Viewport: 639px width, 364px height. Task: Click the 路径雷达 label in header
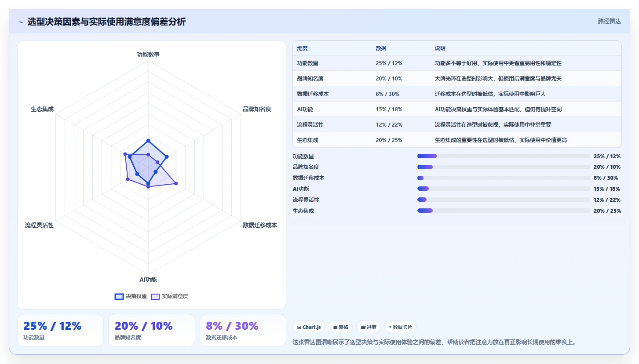tap(609, 21)
